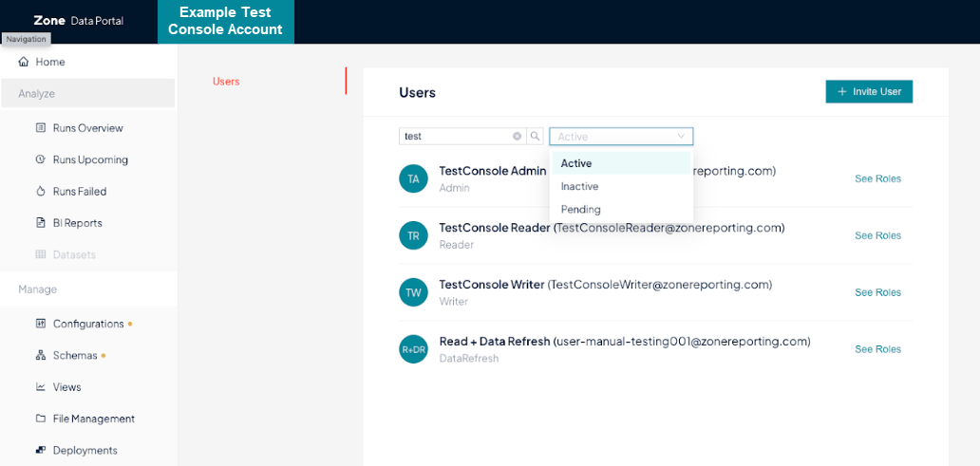Select the Inactive option in the status list

pos(621,186)
